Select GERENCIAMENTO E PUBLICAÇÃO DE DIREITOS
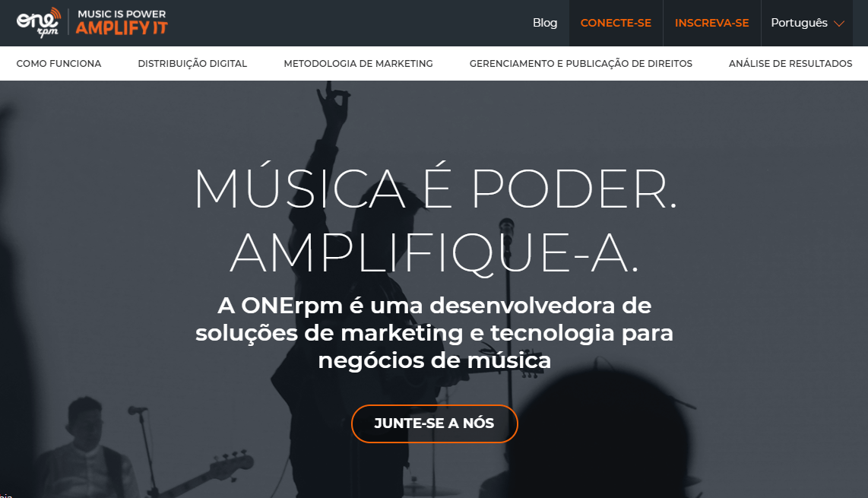The height and width of the screenshot is (498, 868). tap(581, 64)
